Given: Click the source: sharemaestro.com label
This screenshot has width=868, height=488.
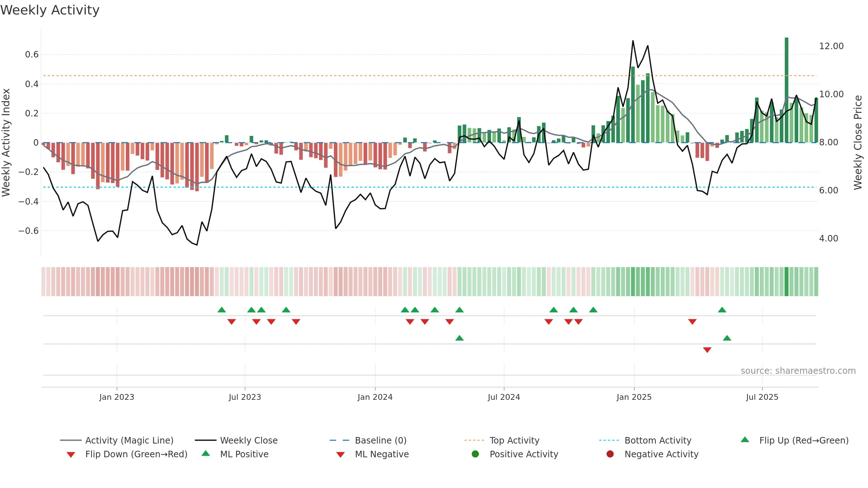Looking at the screenshot, I should pos(798,371).
